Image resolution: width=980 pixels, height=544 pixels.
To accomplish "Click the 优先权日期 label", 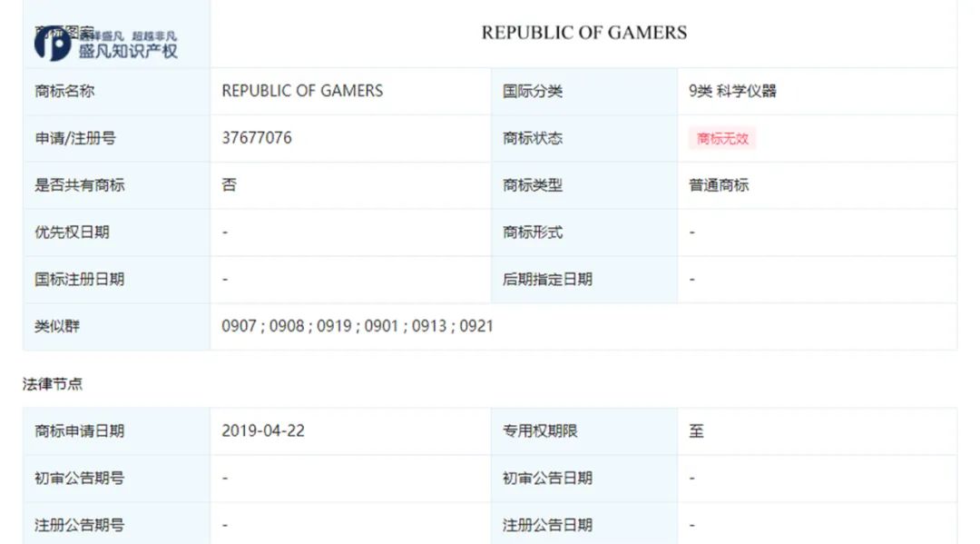I will point(72,232).
